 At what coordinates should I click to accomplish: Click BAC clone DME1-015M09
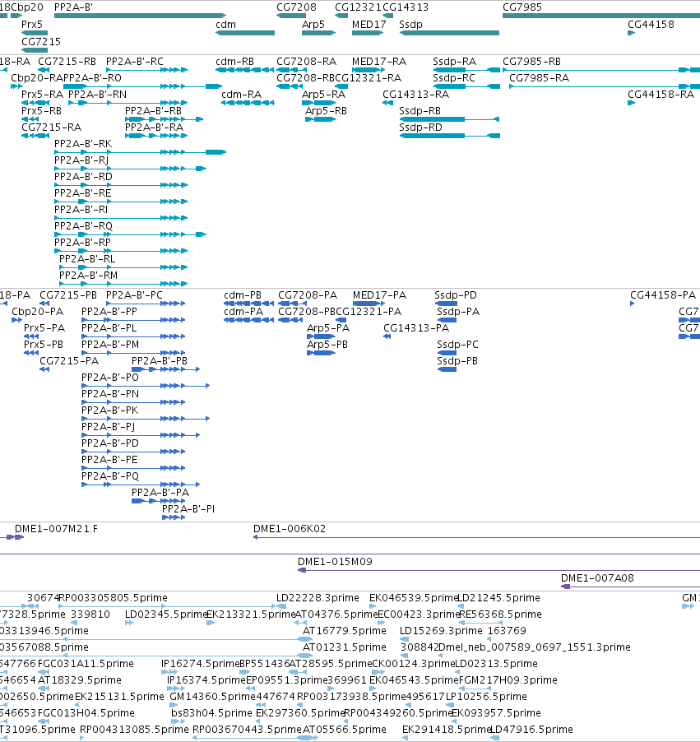(x=498, y=570)
